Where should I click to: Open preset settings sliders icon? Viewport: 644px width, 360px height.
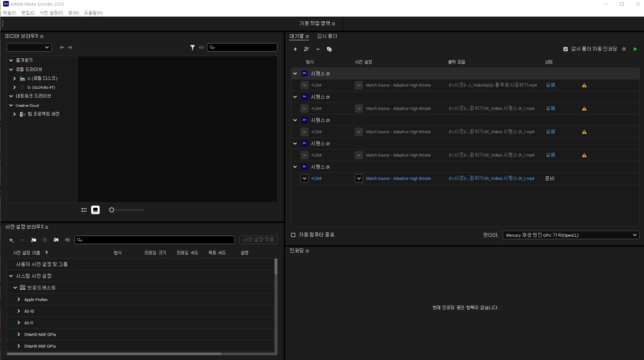tap(45, 240)
